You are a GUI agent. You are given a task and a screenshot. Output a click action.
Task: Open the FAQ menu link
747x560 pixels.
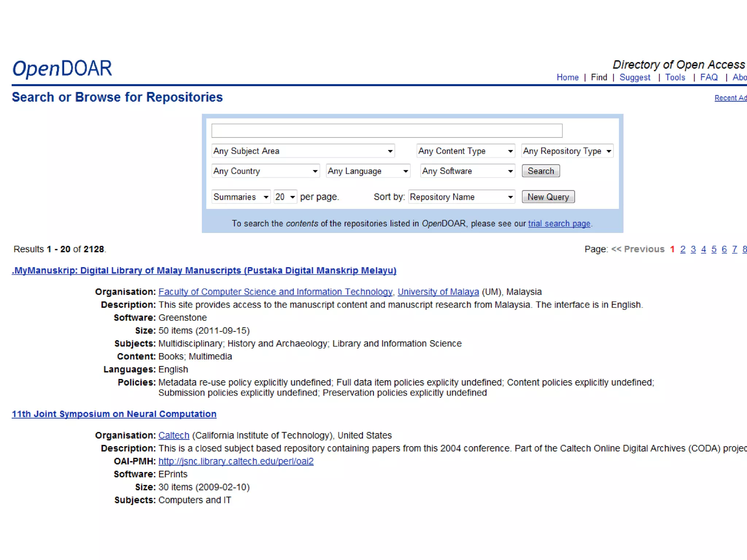[x=709, y=77]
